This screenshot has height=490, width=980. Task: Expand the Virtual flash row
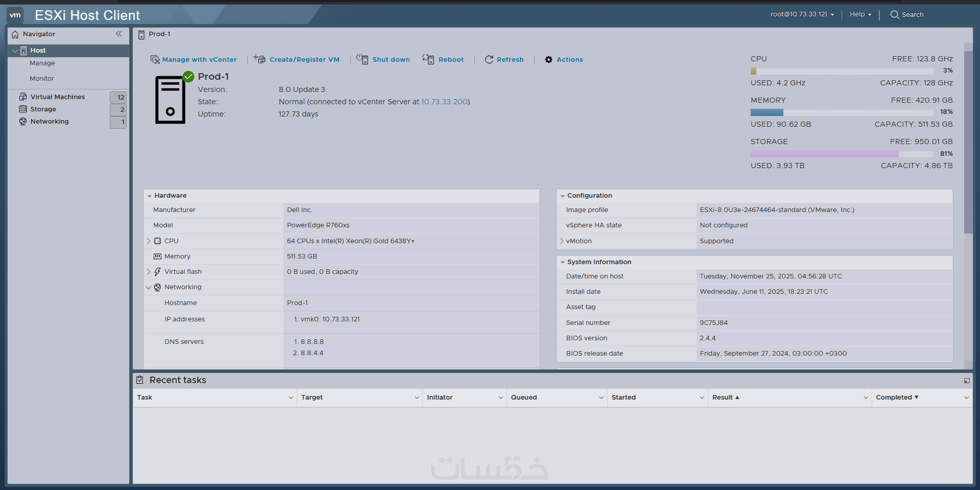149,272
